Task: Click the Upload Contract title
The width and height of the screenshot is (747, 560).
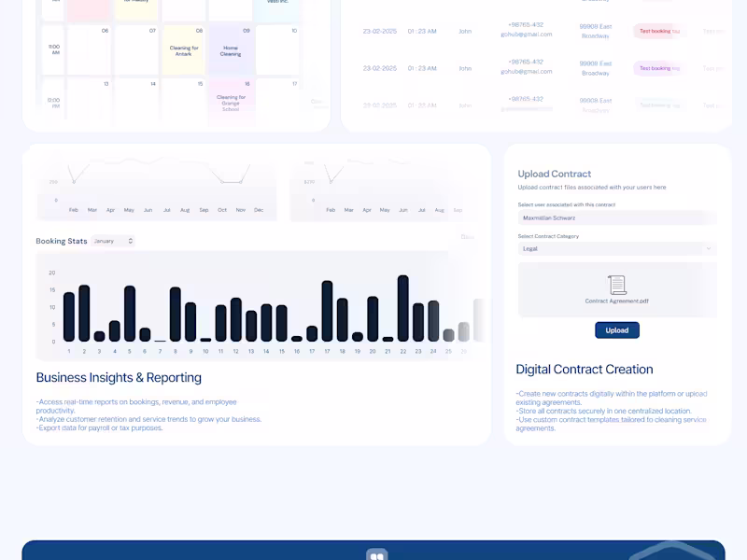Action: (554, 174)
